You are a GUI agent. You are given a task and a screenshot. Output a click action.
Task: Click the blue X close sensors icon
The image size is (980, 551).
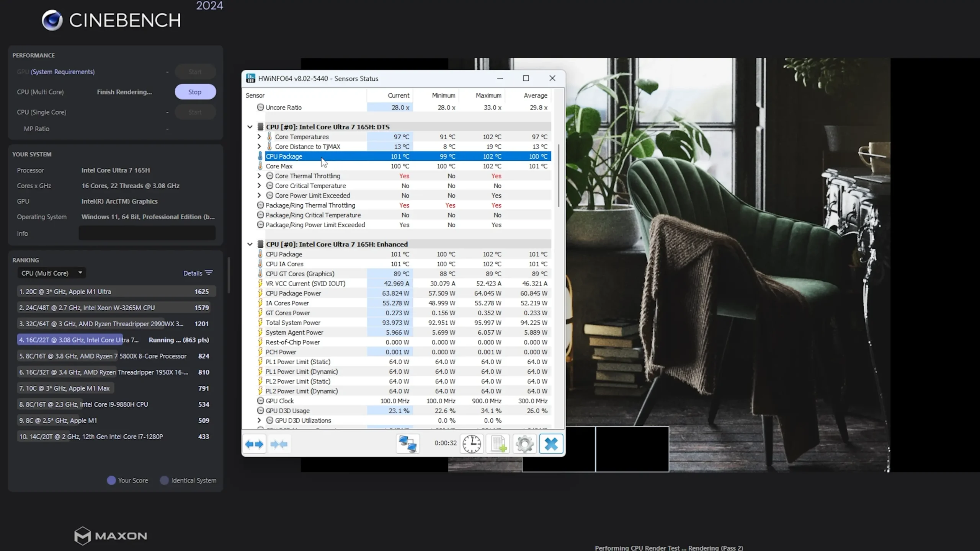point(551,444)
